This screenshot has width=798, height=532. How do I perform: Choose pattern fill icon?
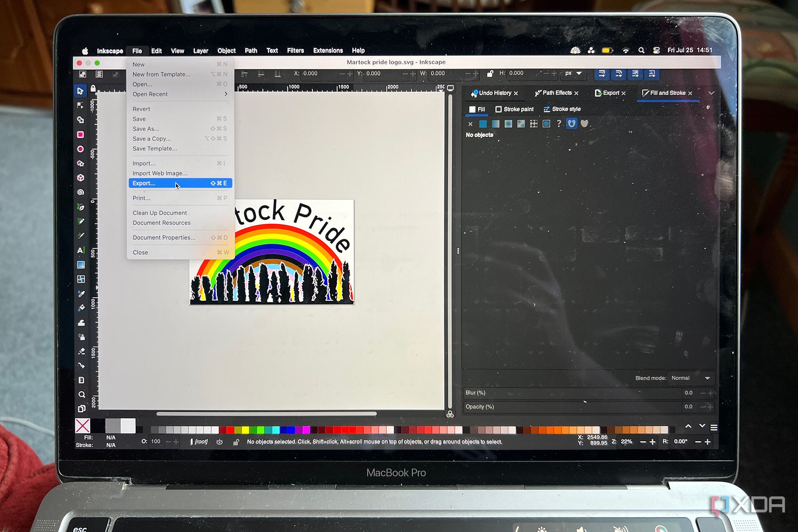tap(534, 123)
